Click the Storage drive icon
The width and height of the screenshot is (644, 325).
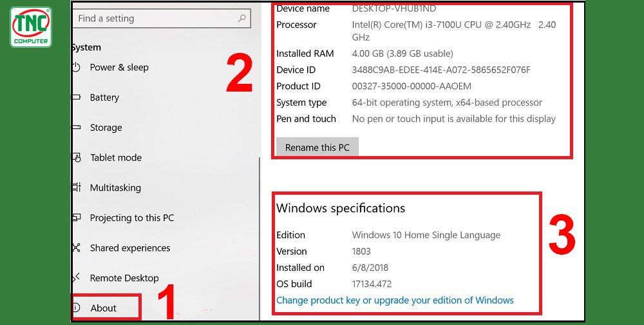(77, 127)
